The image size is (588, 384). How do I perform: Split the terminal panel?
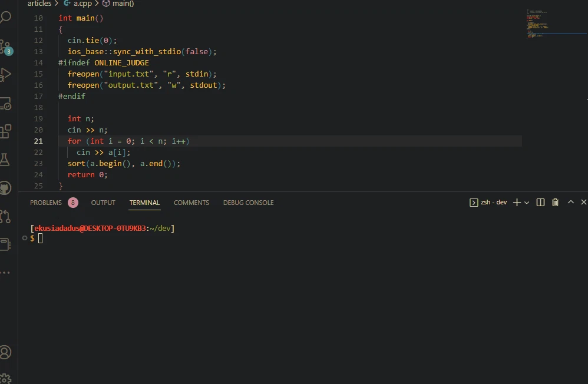(x=540, y=203)
